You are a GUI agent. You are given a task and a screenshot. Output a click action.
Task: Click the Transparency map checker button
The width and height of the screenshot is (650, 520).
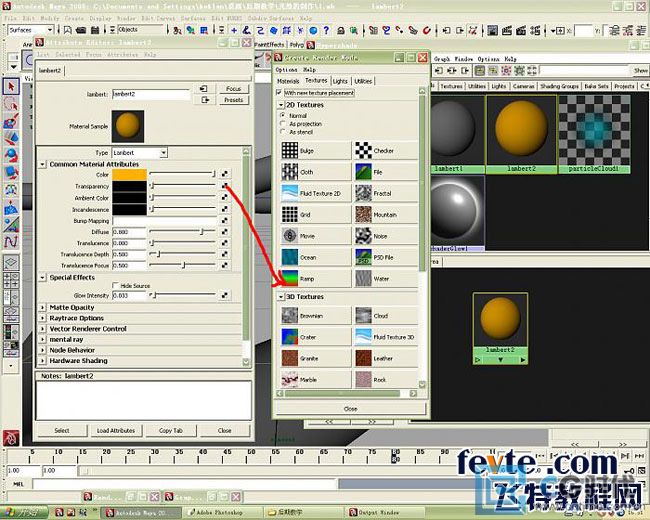point(224,186)
